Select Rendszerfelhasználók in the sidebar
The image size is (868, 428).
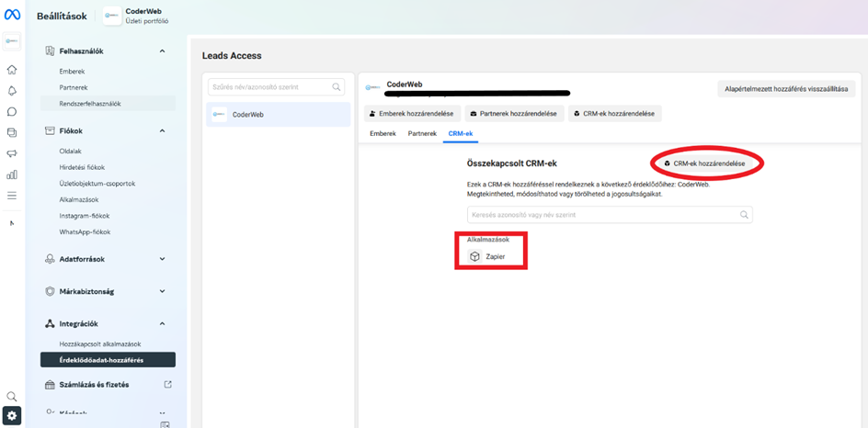click(x=108, y=104)
